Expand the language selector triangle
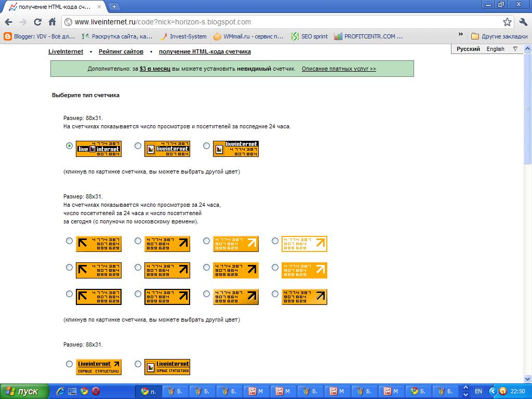 click(515, 49)
